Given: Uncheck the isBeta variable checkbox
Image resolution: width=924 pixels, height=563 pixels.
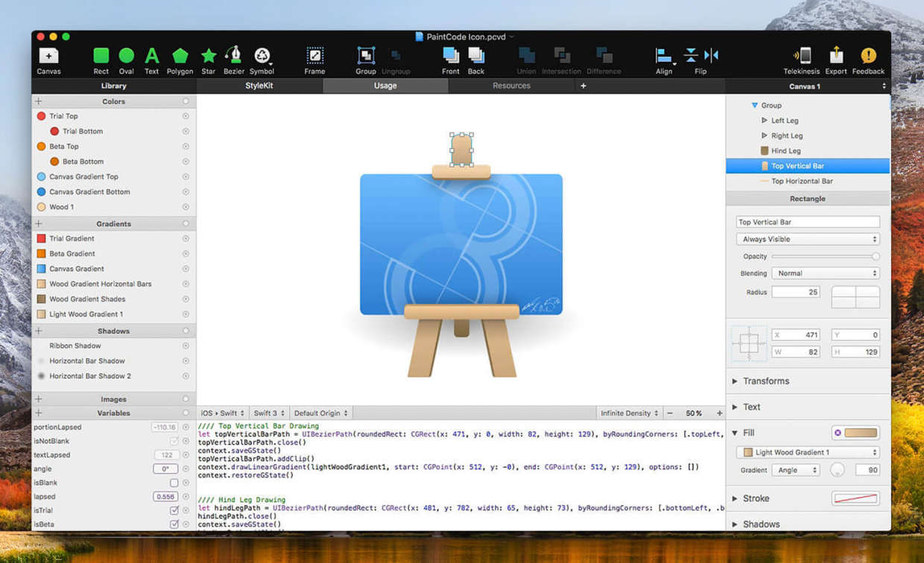Looking at the screenshot, I should 174,524.
